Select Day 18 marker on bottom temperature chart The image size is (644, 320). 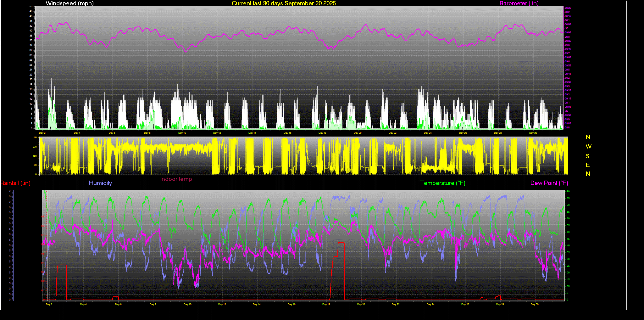[326, 305]
